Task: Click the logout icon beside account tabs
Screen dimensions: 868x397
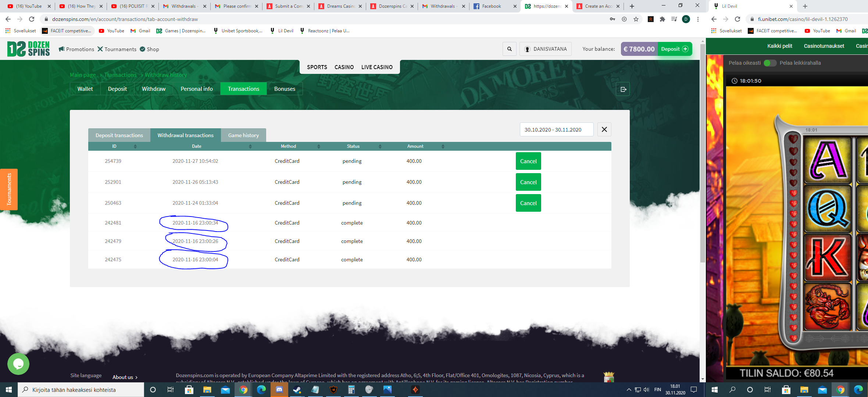Action: pyautogui.click(x=623, y=89)
